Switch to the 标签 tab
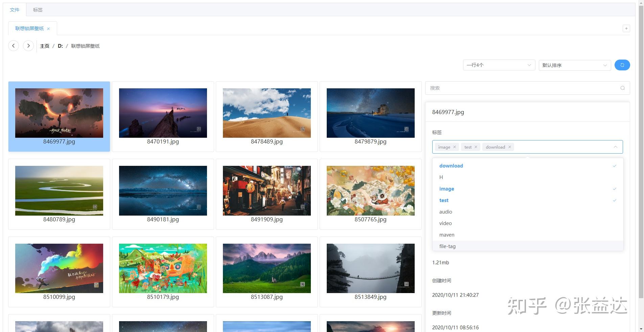This screenshot has height=332, width=644. [x=38, y=10]
